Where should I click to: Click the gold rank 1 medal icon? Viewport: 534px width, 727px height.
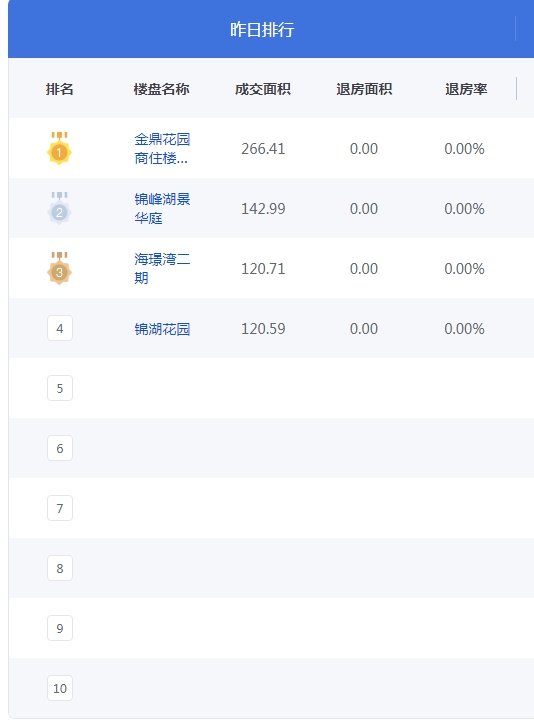pyautogui.click(x=59, y=148)
